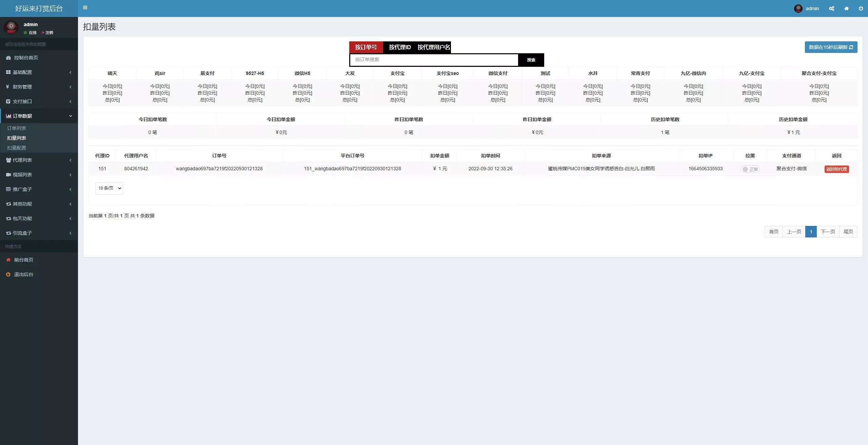The image size is (868, 445).
Task: Open 扣量列表 submenu item
Action: 17,138
